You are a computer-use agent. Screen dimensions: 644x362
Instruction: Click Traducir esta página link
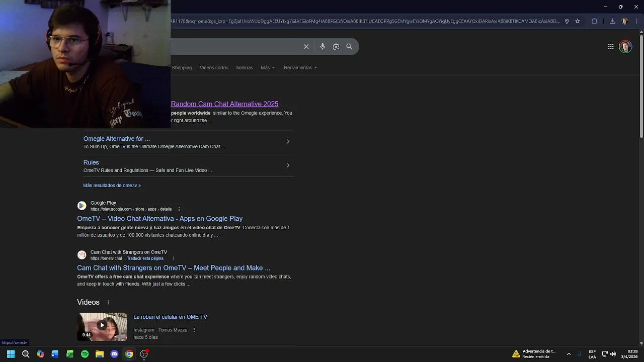click(x=145, y=258)
